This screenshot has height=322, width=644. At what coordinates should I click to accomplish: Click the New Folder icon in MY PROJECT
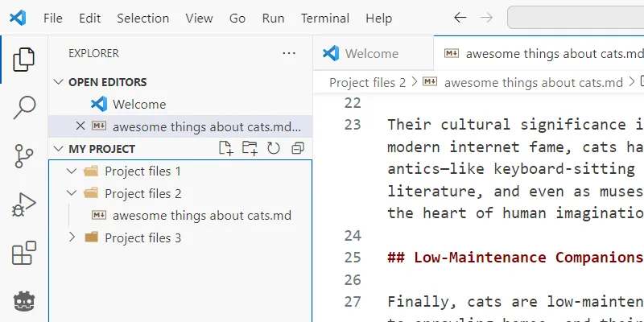tap(250, 148)
